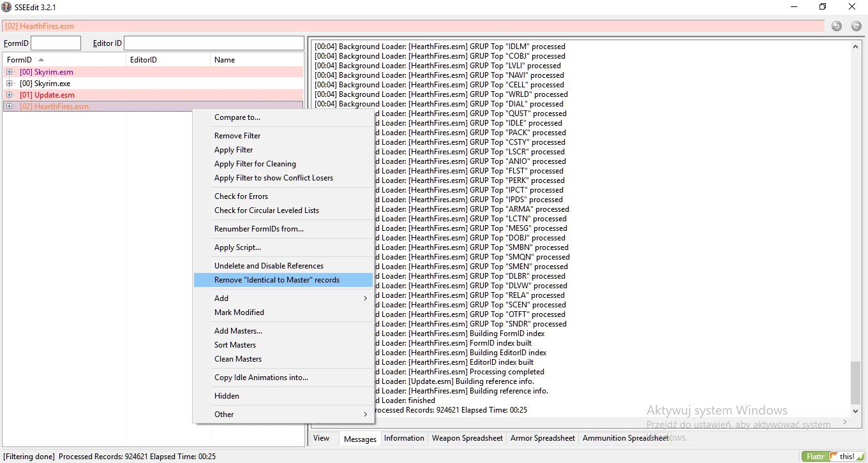The height and width of the screenshot is (463, 868).
Task: Open the Other submenu
Action: pyautogui.click(x=283, y=415)
